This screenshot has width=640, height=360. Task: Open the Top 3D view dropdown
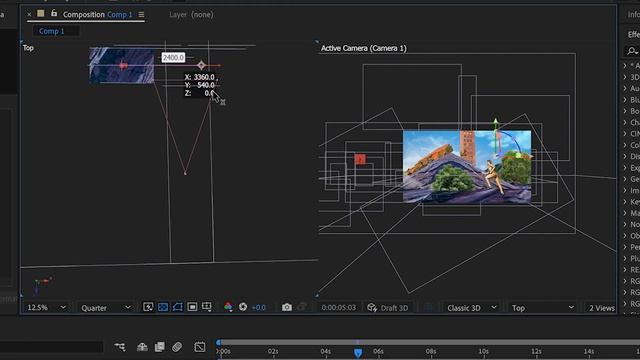tap(544, 308)
